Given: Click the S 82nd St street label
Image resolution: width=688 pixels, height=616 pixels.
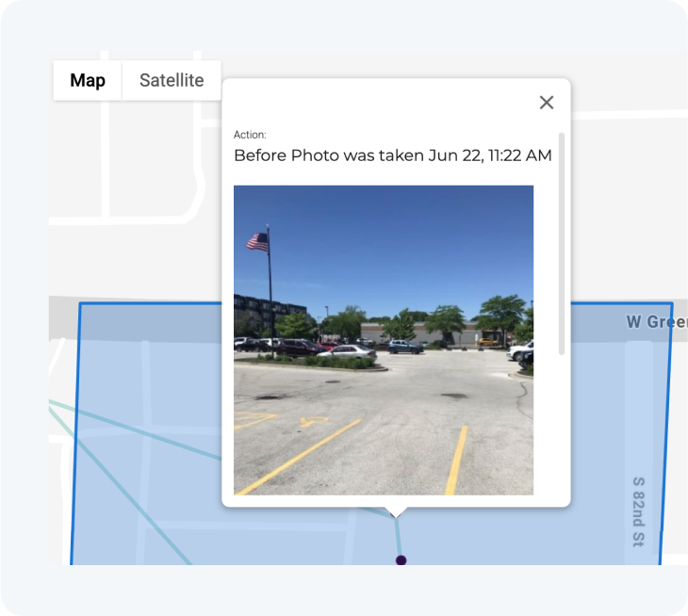Looking at the screenshot, I should pos(638,511).
